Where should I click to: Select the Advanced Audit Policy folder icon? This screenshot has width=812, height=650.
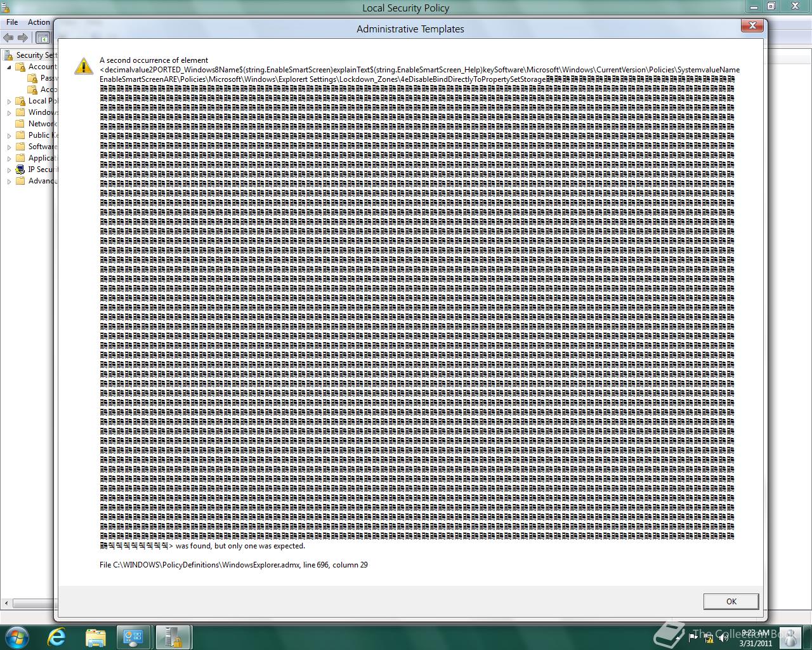point(20,181)
